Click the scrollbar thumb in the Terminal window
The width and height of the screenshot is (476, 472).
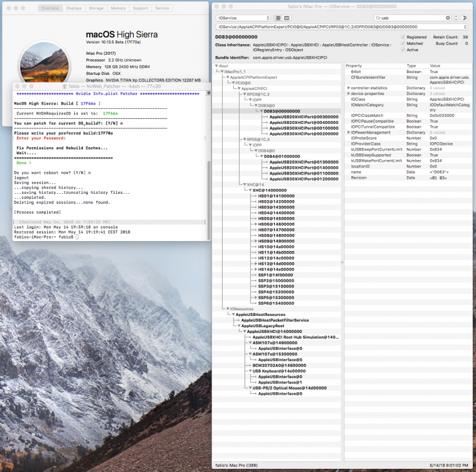click(209, 201)
